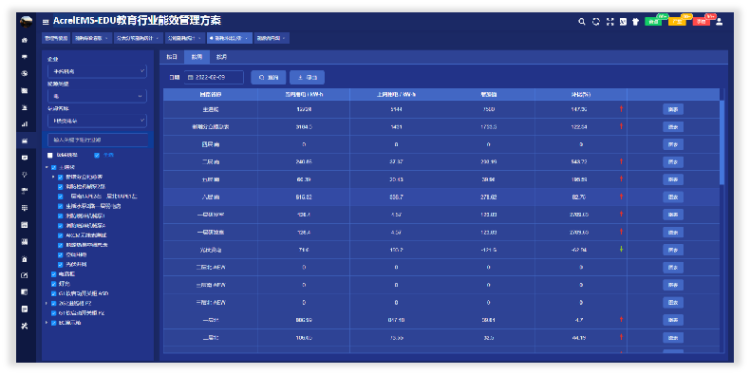Open the padlock icon in left sidebar

(x=25, y=259)
